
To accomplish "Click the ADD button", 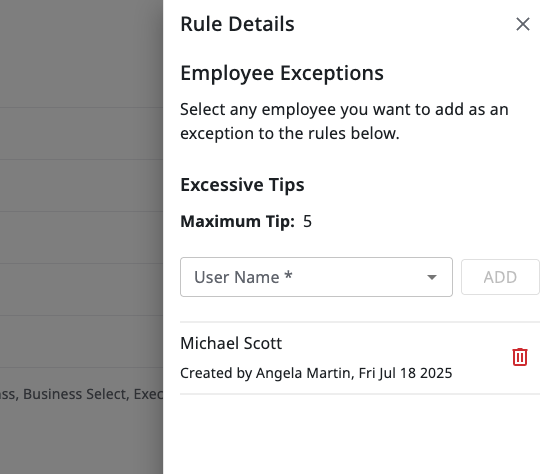I will click(500, 277).
